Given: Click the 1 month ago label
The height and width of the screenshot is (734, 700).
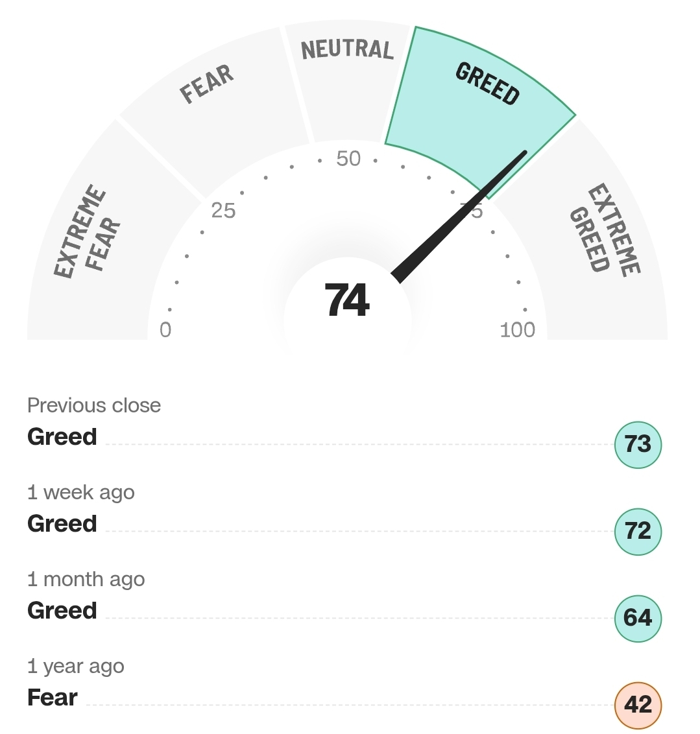Looking at the screenshot, I should 86,580.
